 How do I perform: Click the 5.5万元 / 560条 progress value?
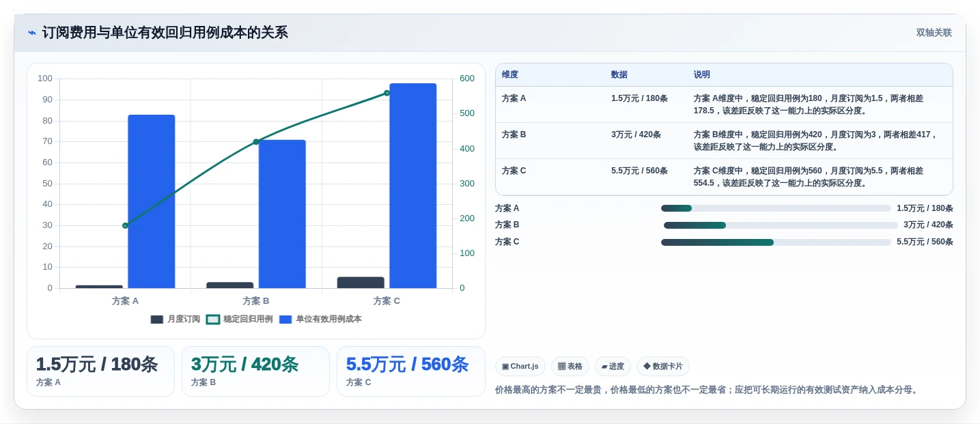925,242
